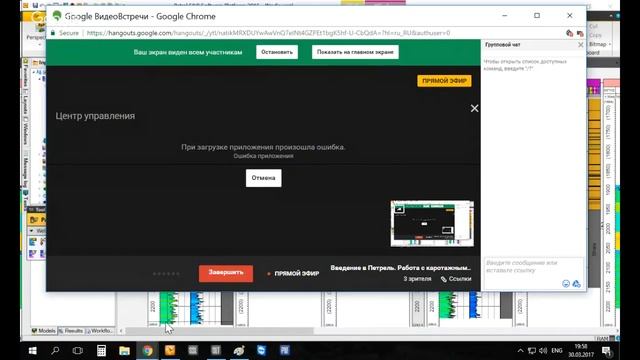The image size is (640, 360).
Task: Click the ПРЯМОЙ ЭФИР status indicator in bottom bar
Action: (293, 273)
